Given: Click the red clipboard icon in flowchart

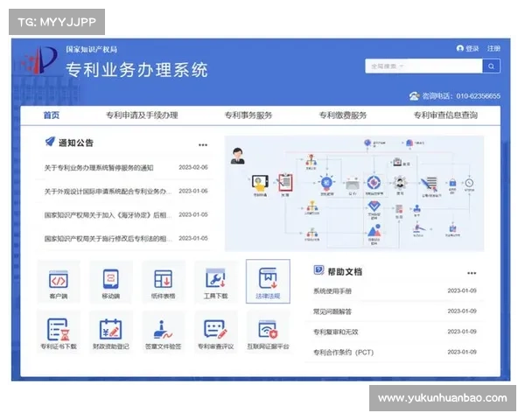Looking at the screenshot, I should (x=285, y=183).
